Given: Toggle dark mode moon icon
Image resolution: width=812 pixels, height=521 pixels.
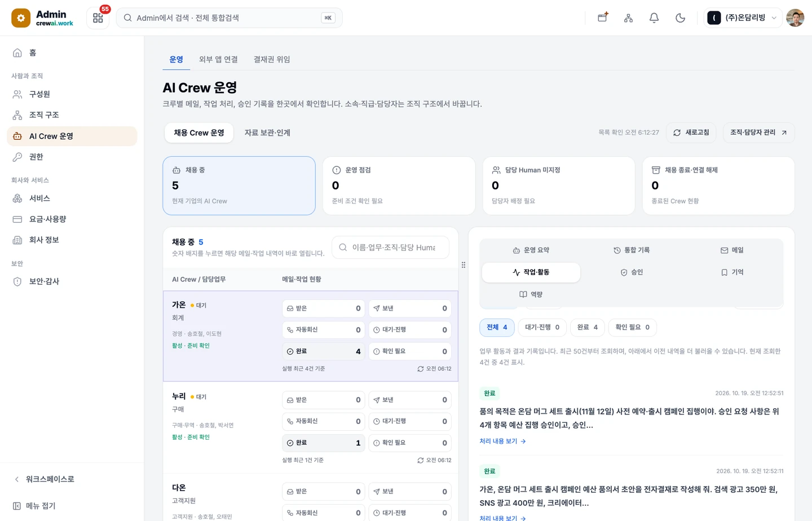Looking at the screenshot, I should 680,18.
